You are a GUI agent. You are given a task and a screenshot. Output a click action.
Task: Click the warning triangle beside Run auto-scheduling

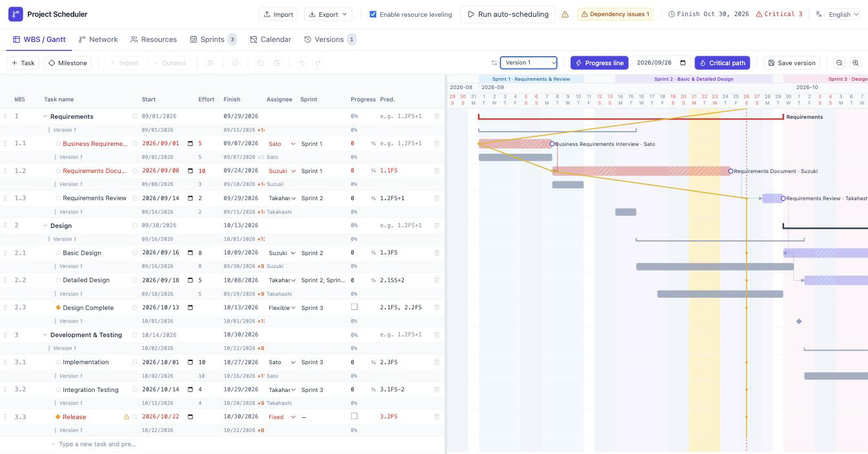(565, 14)
